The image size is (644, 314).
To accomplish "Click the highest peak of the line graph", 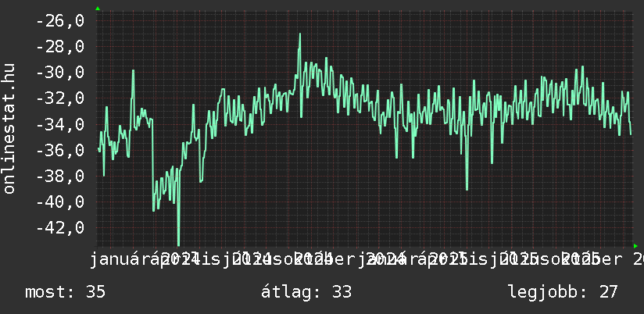I will point(299,34).
